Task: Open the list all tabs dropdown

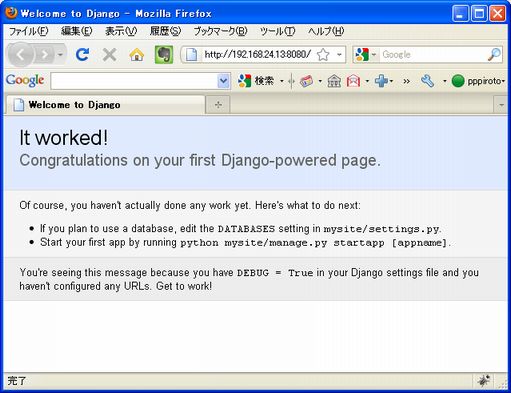Action: coord(501,105)
